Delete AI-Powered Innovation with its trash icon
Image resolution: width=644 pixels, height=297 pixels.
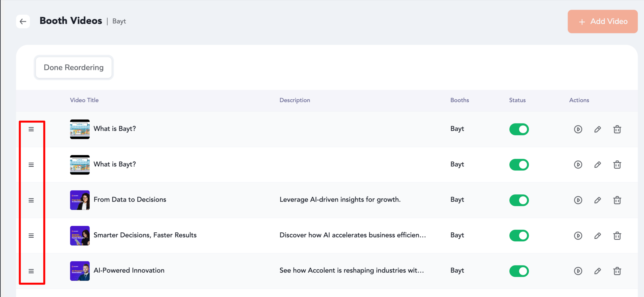(617, 271)
